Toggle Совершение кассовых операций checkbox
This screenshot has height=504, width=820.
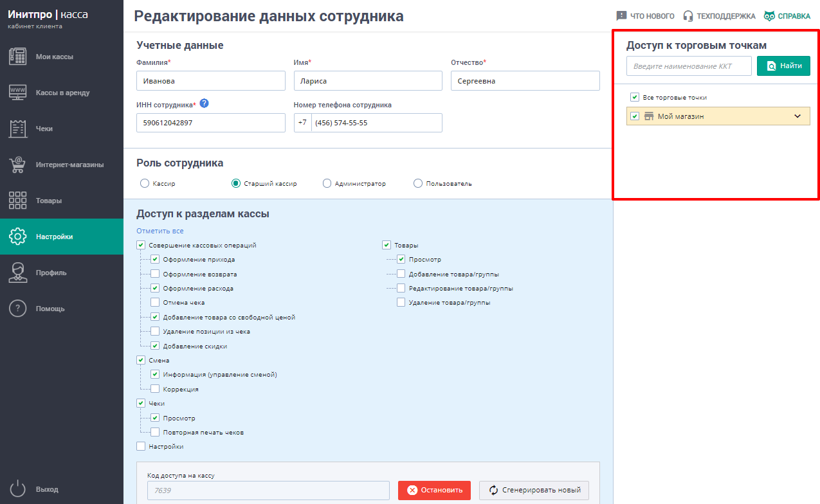point(141,246)
